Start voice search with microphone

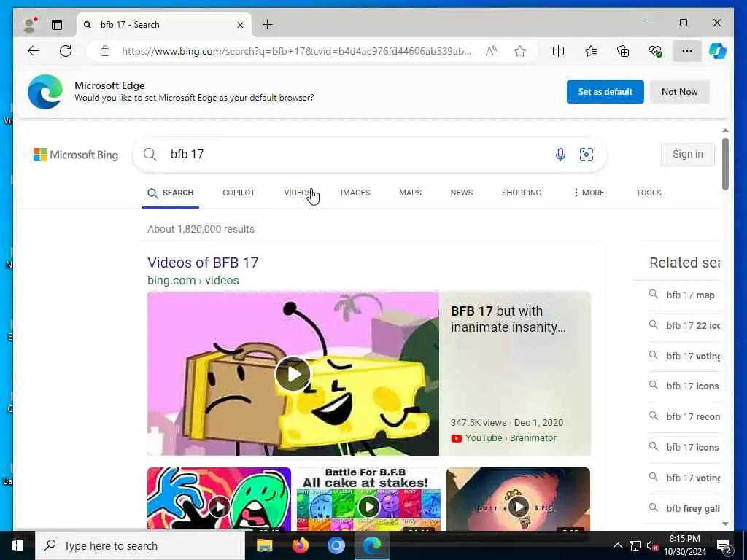[x=561, y=155]
